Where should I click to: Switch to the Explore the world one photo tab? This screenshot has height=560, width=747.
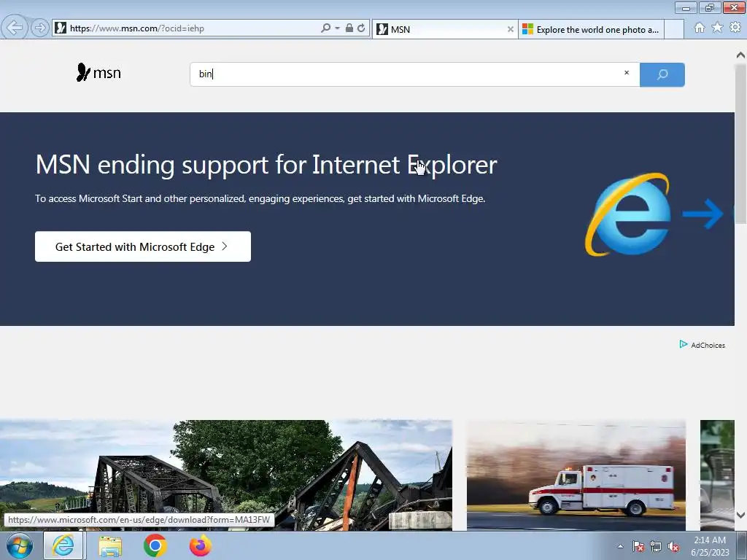click(x=591, y=29)
